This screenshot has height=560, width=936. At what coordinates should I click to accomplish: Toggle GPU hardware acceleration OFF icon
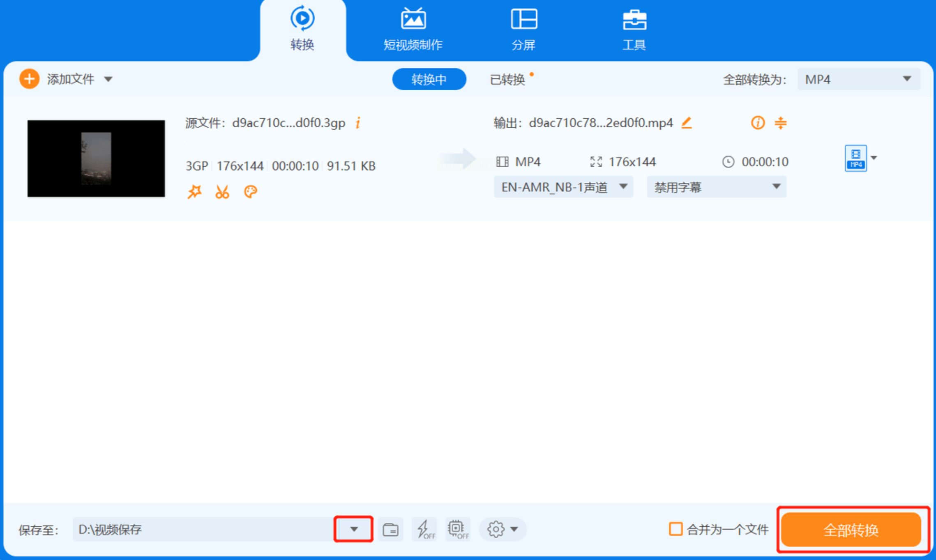(x=458, y=530)
